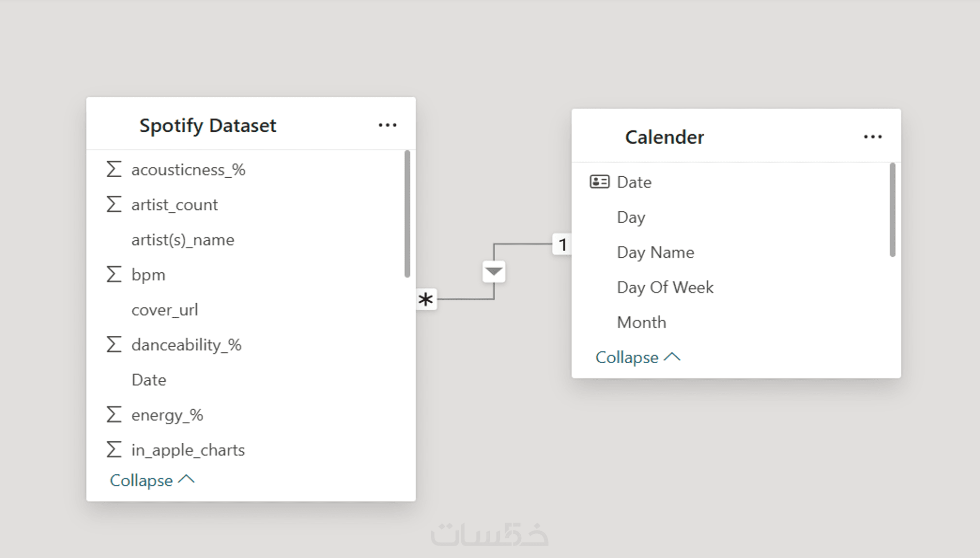Click the one-side cardinality marker

coord(563,244)
